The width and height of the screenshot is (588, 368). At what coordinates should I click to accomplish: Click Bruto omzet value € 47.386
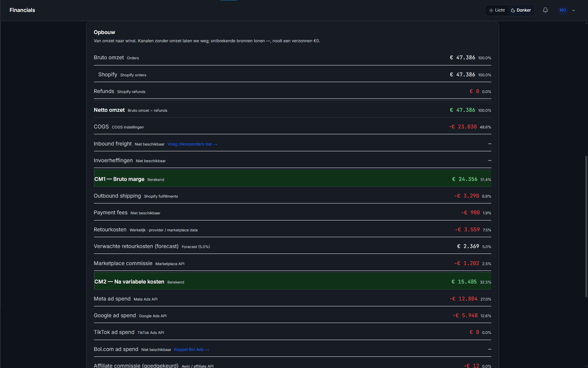[x=462, y=58]
